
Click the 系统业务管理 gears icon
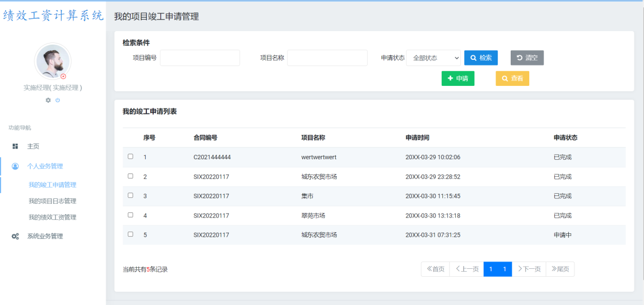pos(15,237)
